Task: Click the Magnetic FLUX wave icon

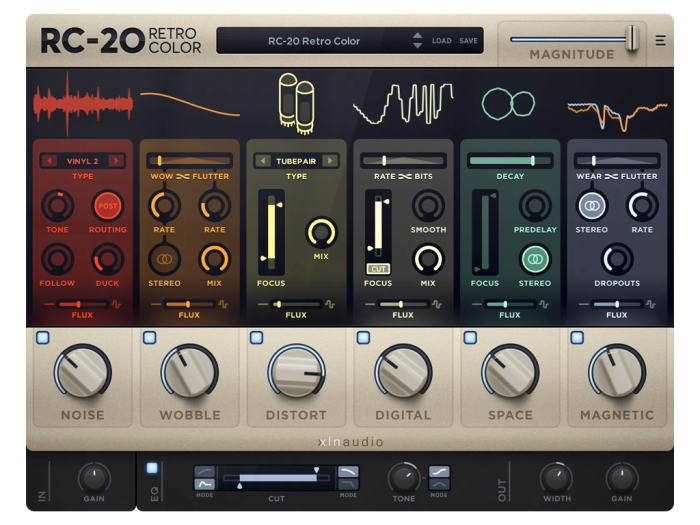Action: click(650, 304)
